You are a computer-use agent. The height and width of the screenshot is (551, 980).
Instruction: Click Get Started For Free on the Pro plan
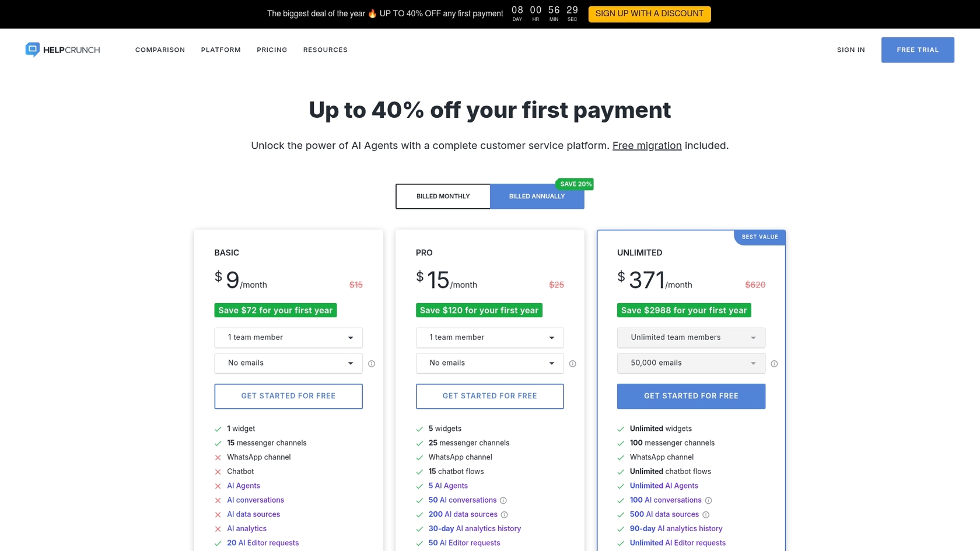coord(489,396)
